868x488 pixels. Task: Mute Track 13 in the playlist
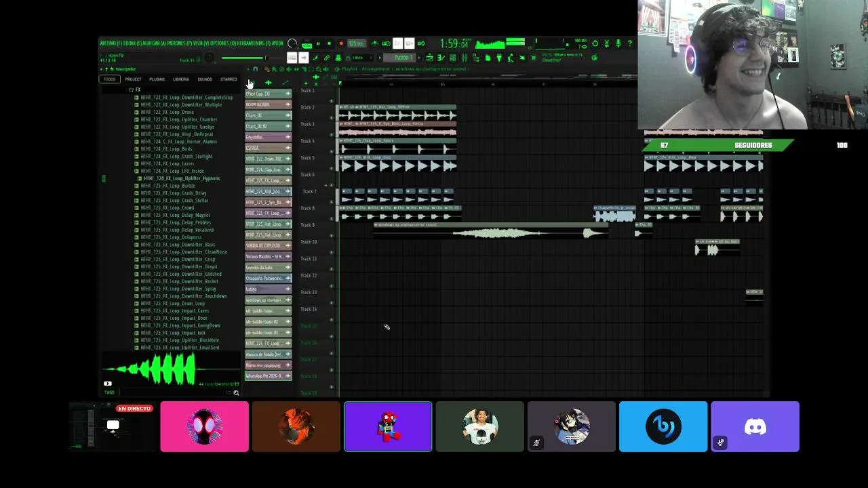click(x=332, y=302)
